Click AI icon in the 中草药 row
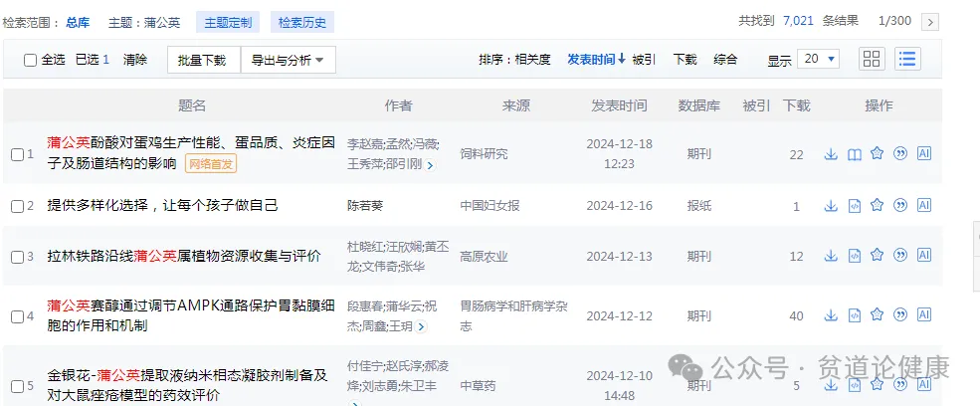980x406 pixels. point(923,384)
